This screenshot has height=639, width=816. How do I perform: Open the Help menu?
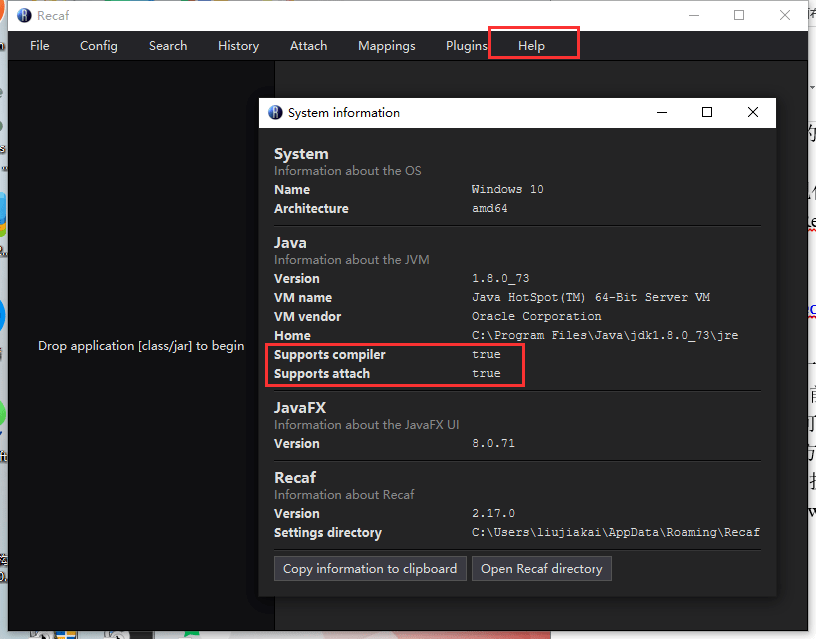(531, 46)
